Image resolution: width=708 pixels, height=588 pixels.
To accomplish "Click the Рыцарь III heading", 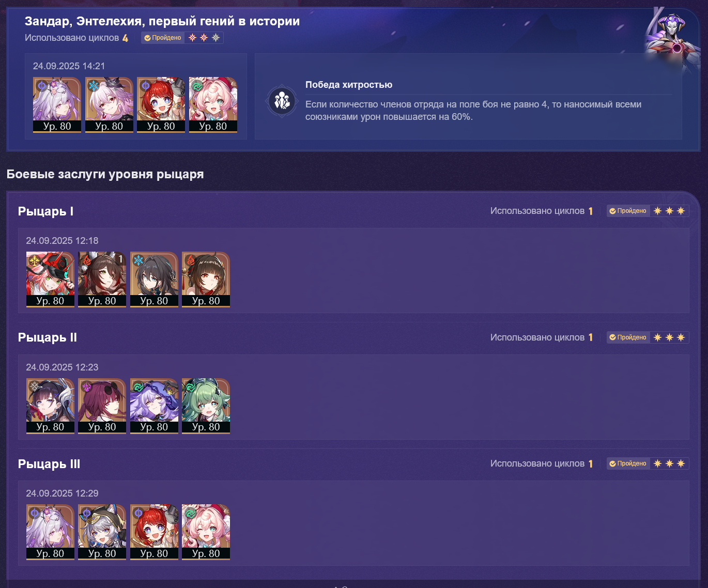I will (49, 464).
